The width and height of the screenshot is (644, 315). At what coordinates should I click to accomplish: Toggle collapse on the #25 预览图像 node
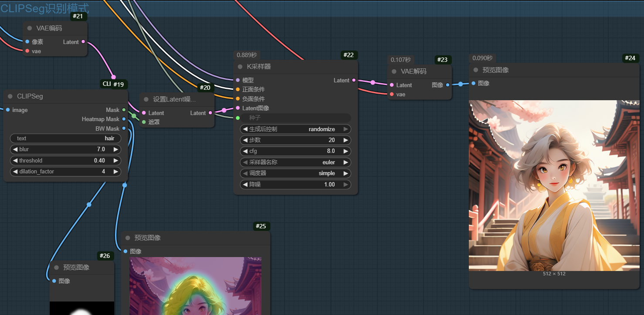tap(128, 238)
